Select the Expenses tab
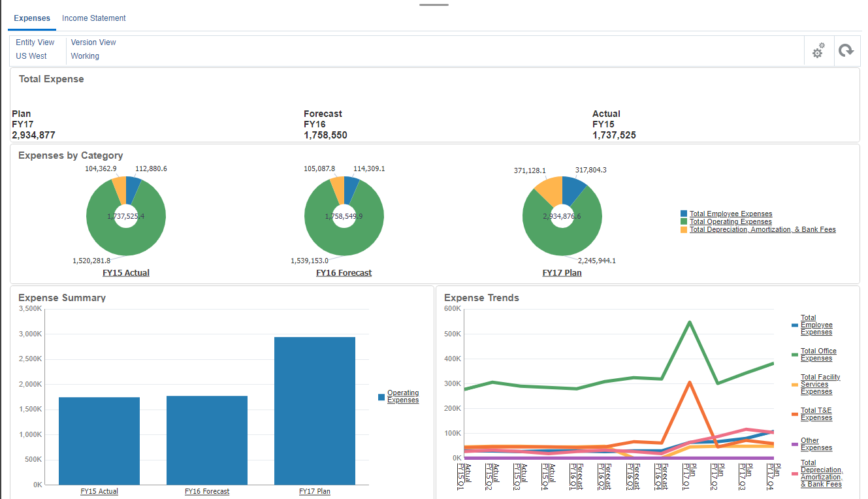868x499 pixels. pos(31,18)
